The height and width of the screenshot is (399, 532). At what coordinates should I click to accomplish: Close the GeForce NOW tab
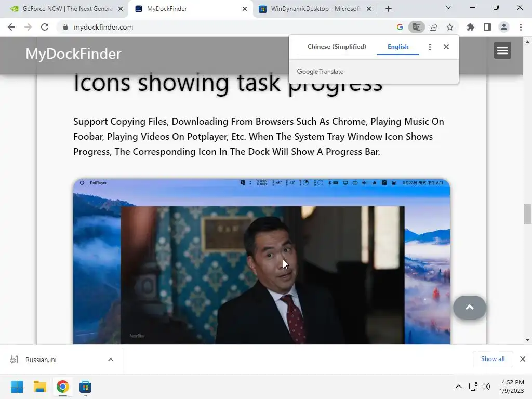(121, 9)
